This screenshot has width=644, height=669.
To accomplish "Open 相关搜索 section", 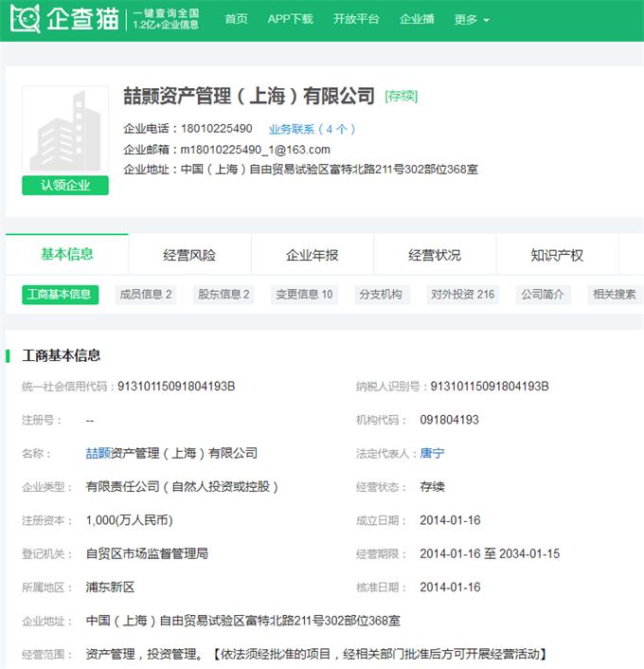I will tap(615, 295).
